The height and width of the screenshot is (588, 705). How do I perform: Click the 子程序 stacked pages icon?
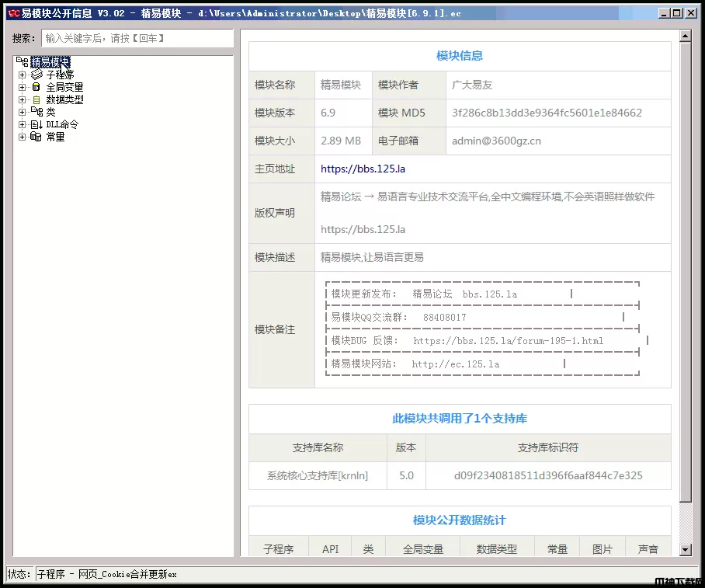36,75
